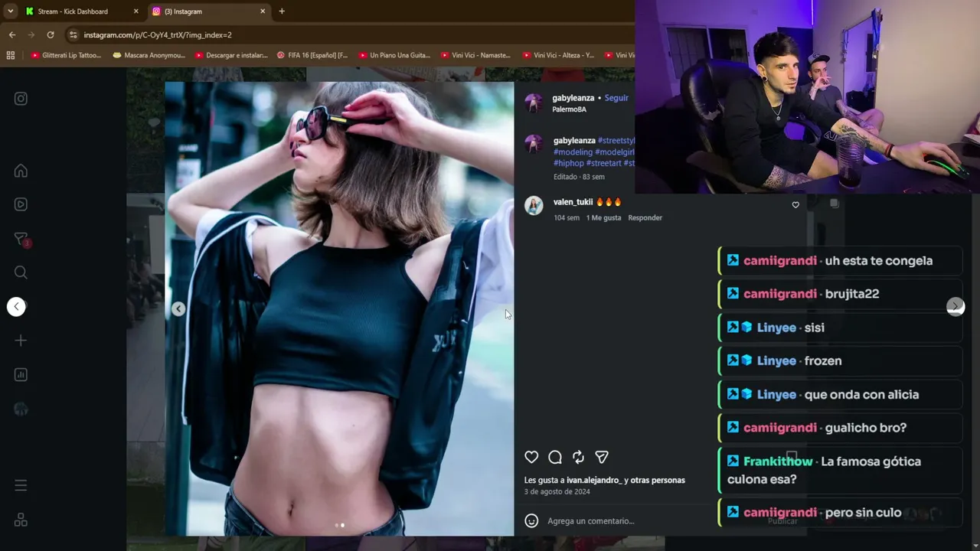Click the '104 sem' comment timestamp
The width and height of the screenshot is (980, 551).
coord(567,218)
